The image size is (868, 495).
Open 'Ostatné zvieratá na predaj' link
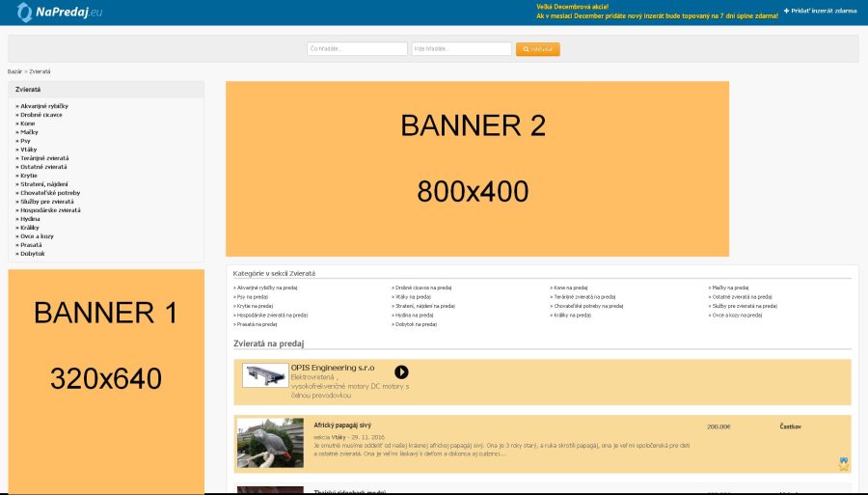[x=742, y=297]
